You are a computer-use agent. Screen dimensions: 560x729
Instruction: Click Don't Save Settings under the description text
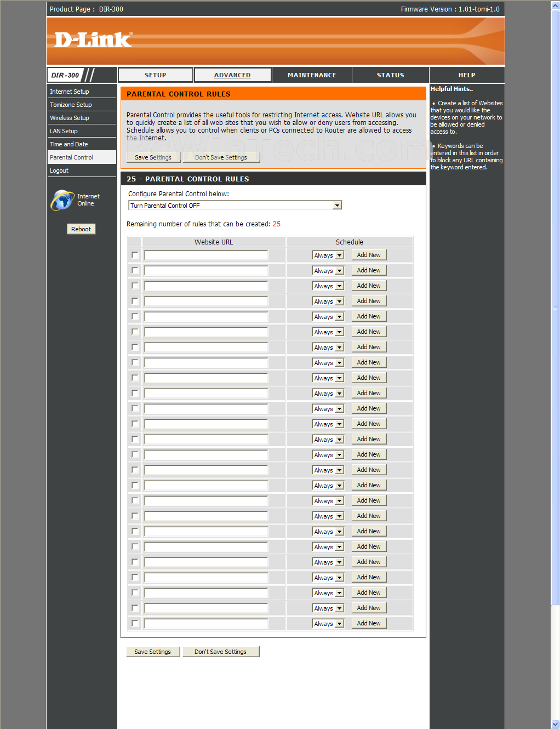tap(221, 157)
